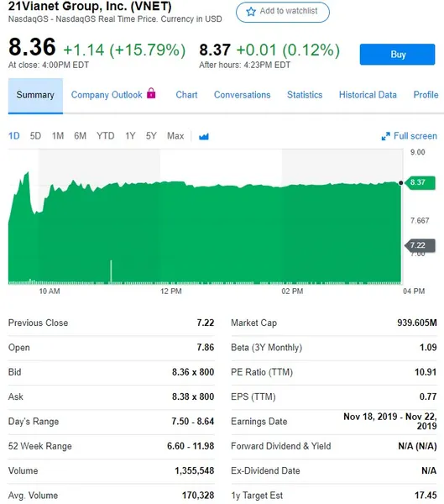Image resolution: width=444 pixels, height=504 pixels.
Task: Click the Market Cap label
Action: click(253, 323)
